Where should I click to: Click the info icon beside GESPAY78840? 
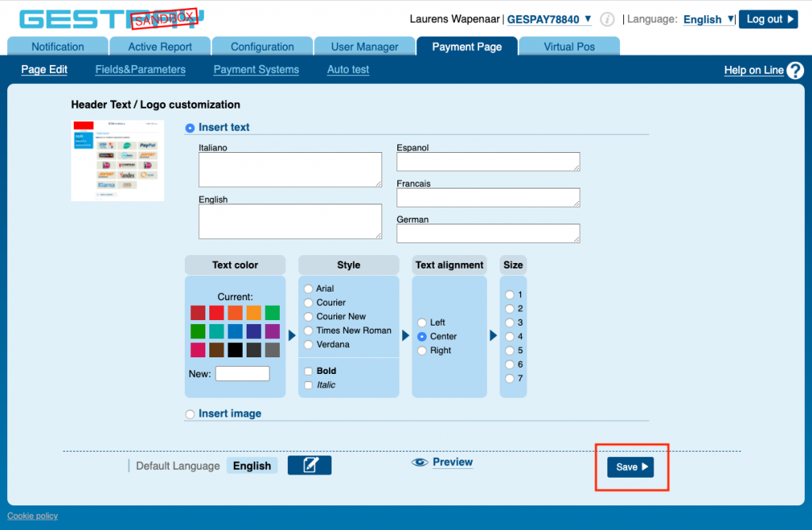(x=607, y=19)
